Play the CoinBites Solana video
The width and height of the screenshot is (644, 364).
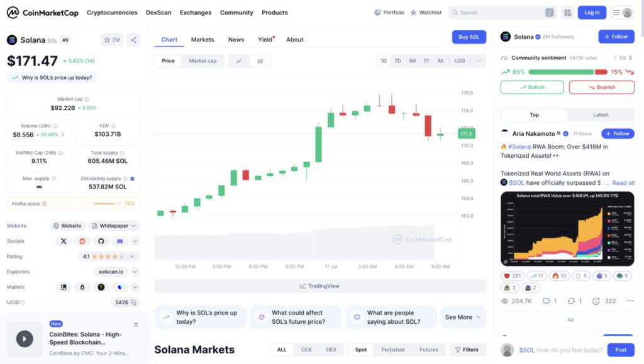click(x=25, y=339)
